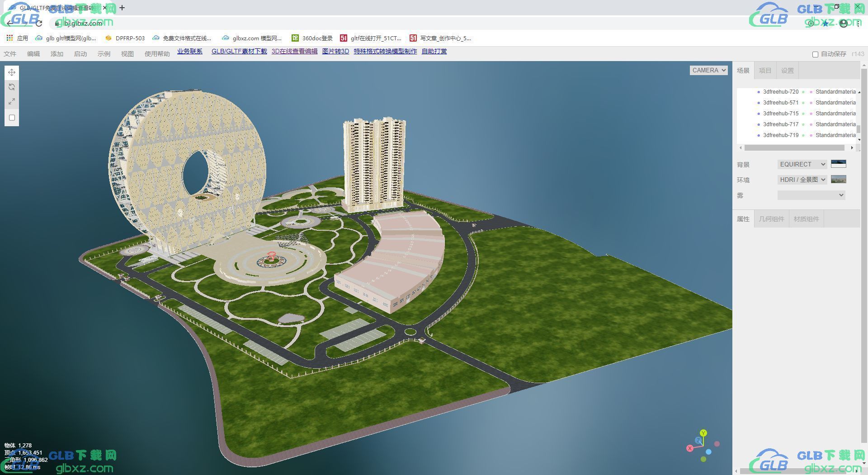
Task: Click the background texture swatch
Action: point(839,164)
